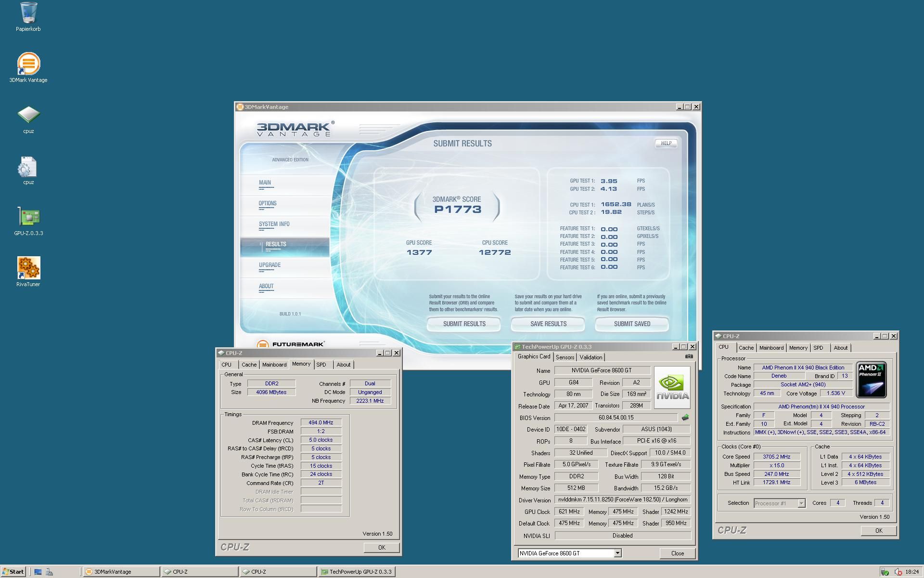This screenshot has width=924, height=578.
Task: Open Memory tab in the CPU-Z CPU window
Action: coord(798,348)
